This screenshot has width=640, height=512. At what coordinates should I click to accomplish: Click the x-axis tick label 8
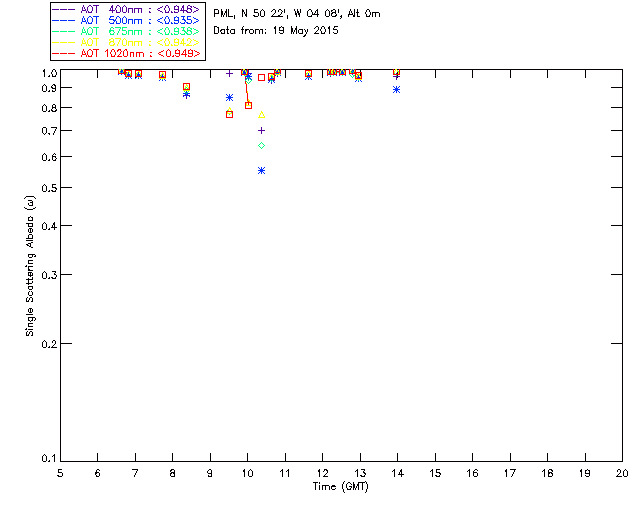tap(173, 473)
